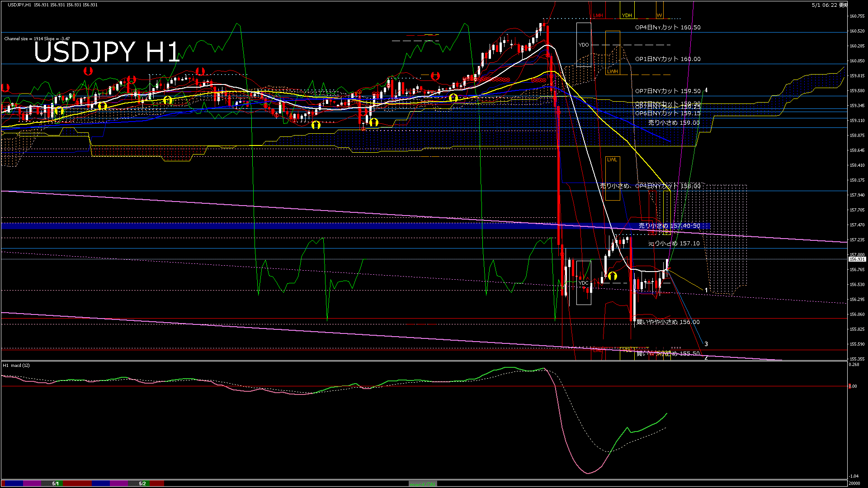Click the 更新 refresh label at top right
Image resolution: width=868 pixels, height=488 pixels.
(843, 5)
